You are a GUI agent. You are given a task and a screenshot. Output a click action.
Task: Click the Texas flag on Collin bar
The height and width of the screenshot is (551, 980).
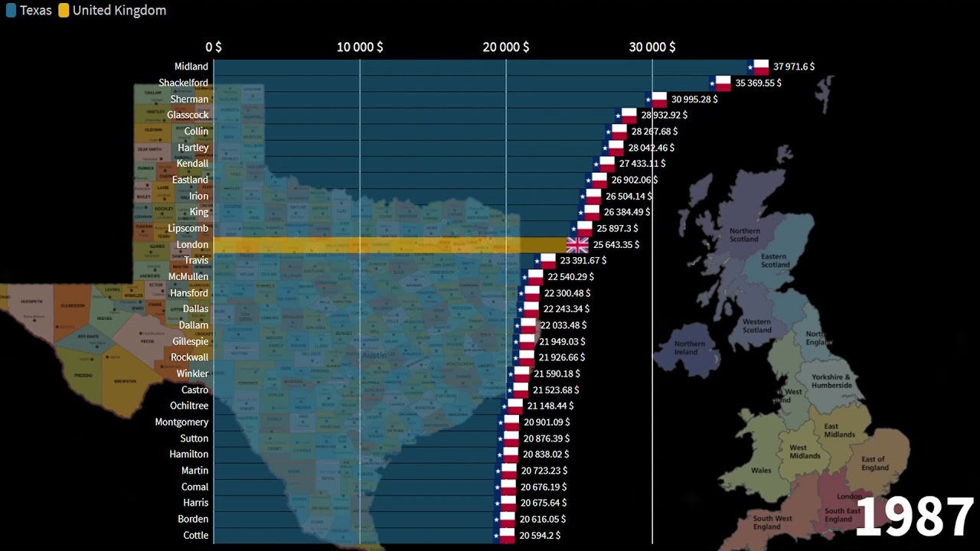(616, 132)
